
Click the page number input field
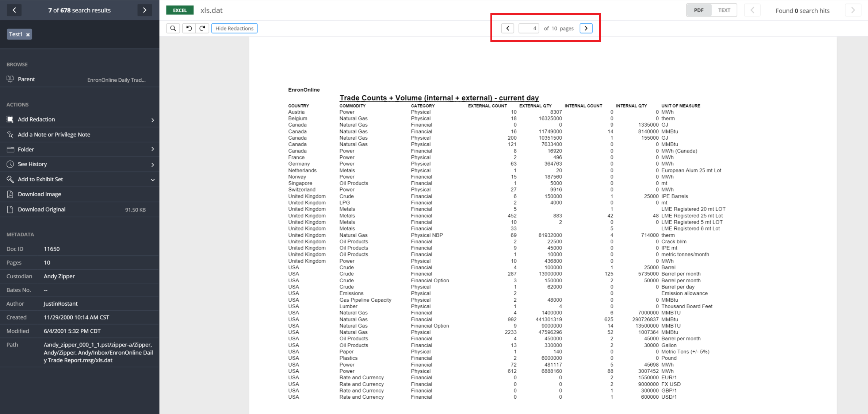(x=529, y=28)
